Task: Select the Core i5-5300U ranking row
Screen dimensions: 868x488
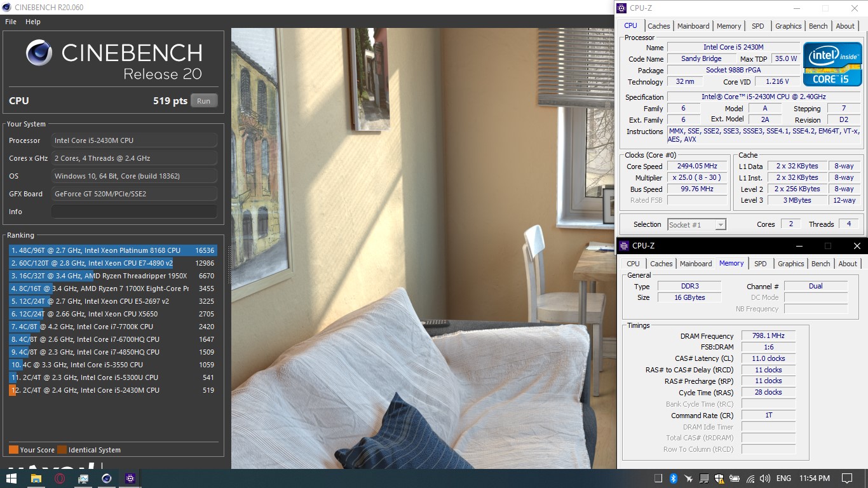Action: (112, 377)
